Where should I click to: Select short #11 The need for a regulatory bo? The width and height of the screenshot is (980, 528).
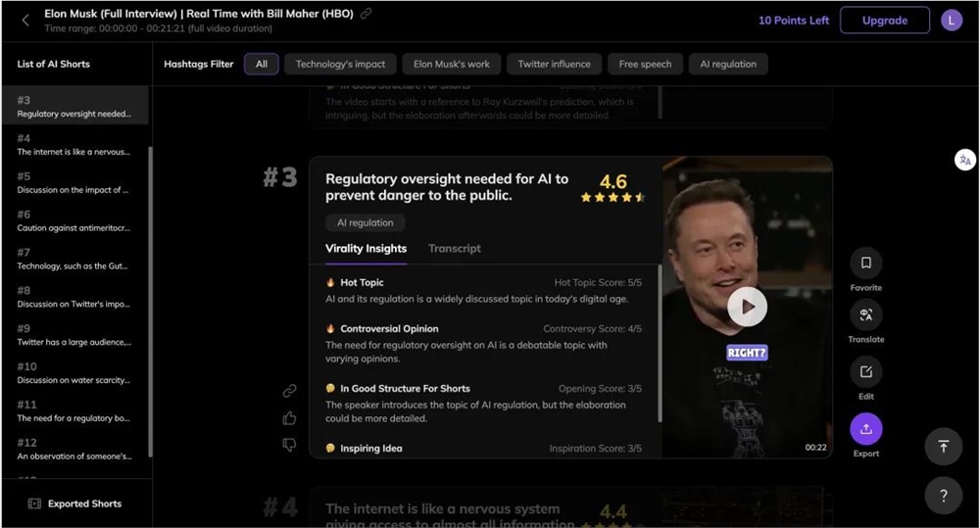tap(75, 411)
